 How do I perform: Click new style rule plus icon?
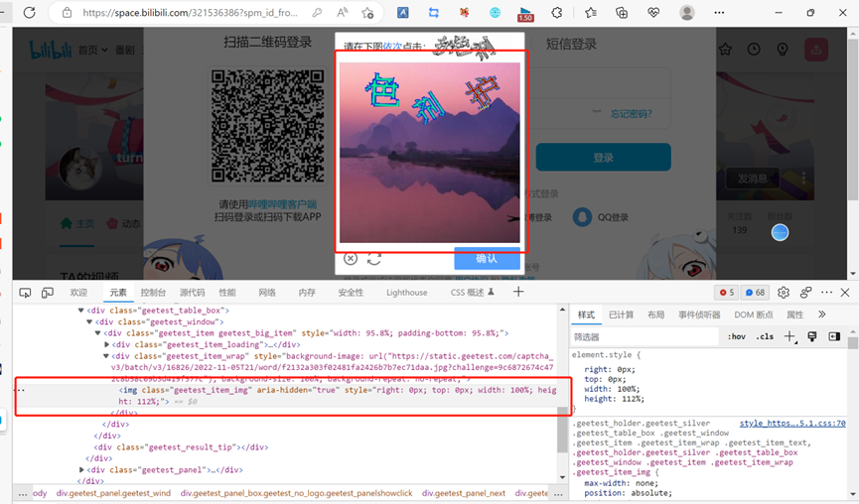[x=789, y=336]
